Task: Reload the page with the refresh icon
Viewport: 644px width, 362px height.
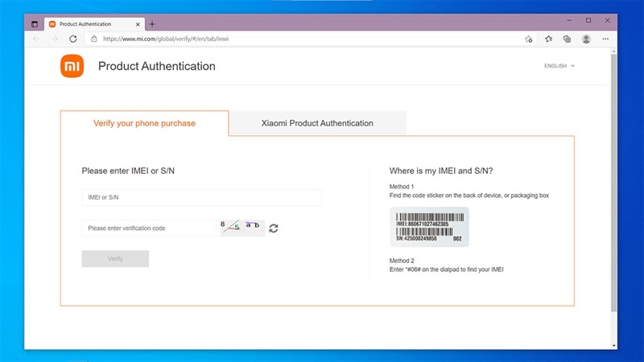Action: coord(73,39)
